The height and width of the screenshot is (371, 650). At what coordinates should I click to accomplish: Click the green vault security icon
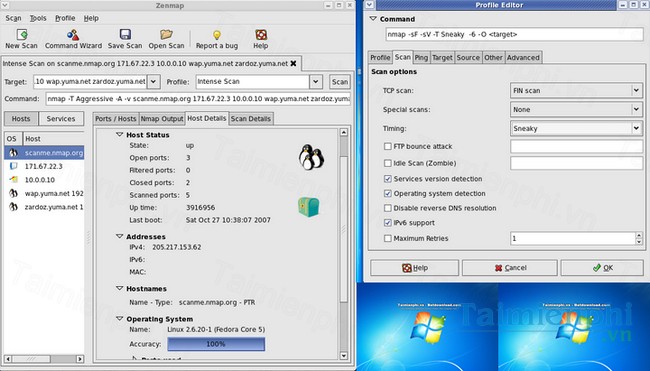pos(309,207)
